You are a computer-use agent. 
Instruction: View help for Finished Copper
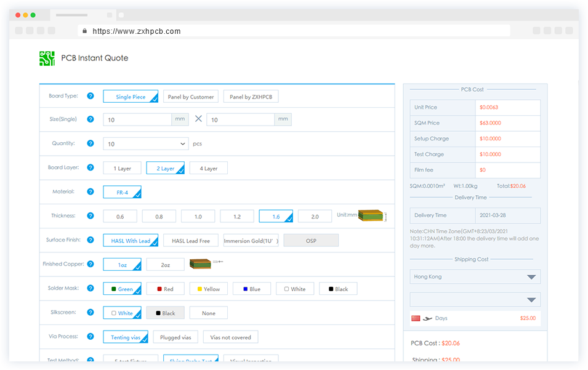pos(91,264)
